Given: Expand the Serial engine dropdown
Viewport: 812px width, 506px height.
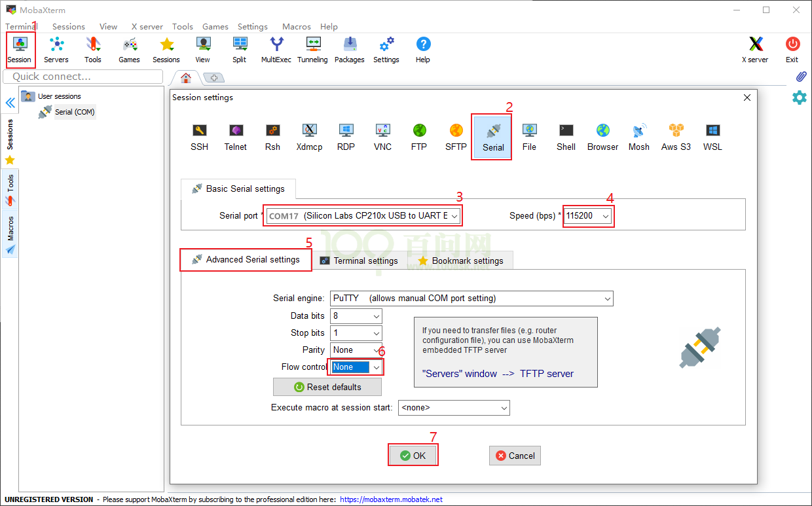Looking at the screenshot, I should (x=471, y=298).
